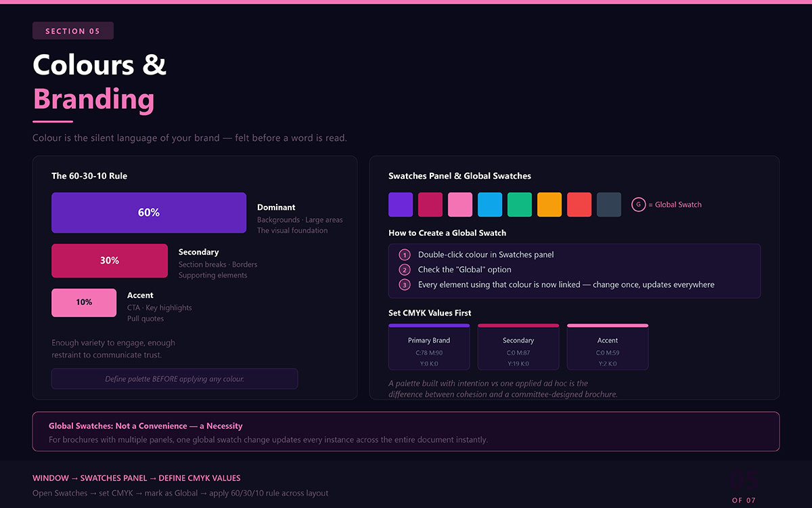Click 'Check the "Global" option' text

pyautogui.click(x=465, y=270)
